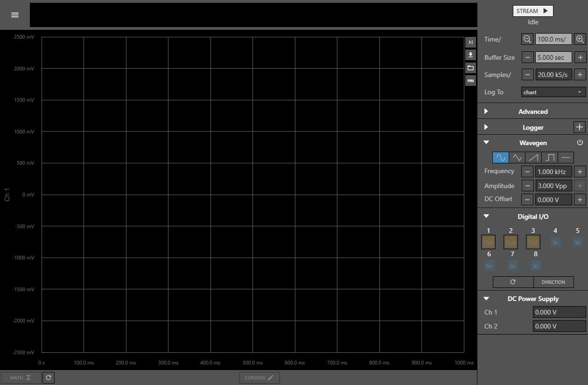Image resolution: width=588 pixels, height=385 pixels.
Task: Decrease the Samples rate
Action: [527, 75]
